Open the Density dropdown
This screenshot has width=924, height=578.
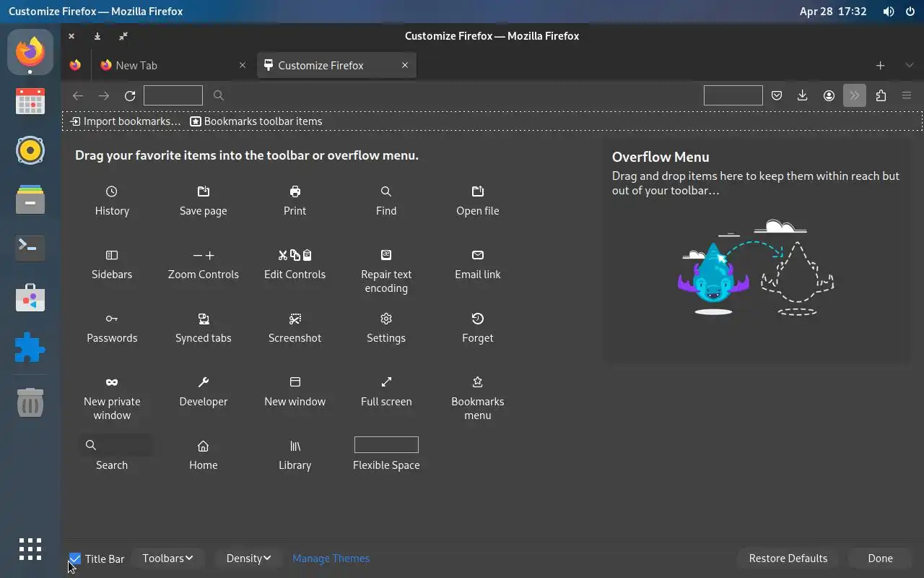248,558
